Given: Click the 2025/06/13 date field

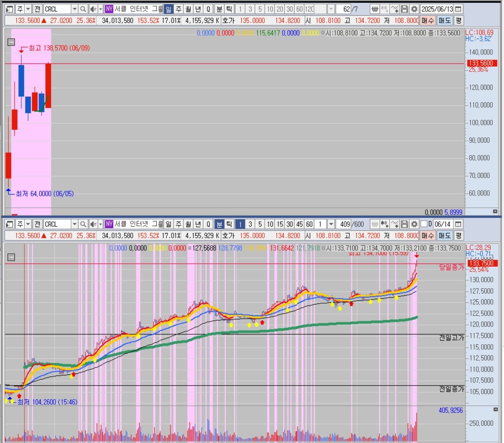Looking at the screenshot, I should [437, 9].
